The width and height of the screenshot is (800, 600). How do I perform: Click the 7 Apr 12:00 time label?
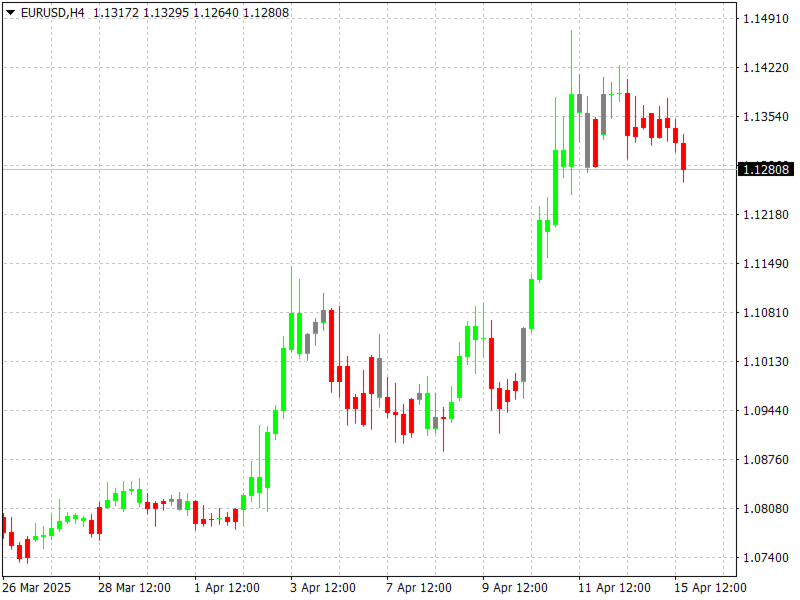pos(419,588)
